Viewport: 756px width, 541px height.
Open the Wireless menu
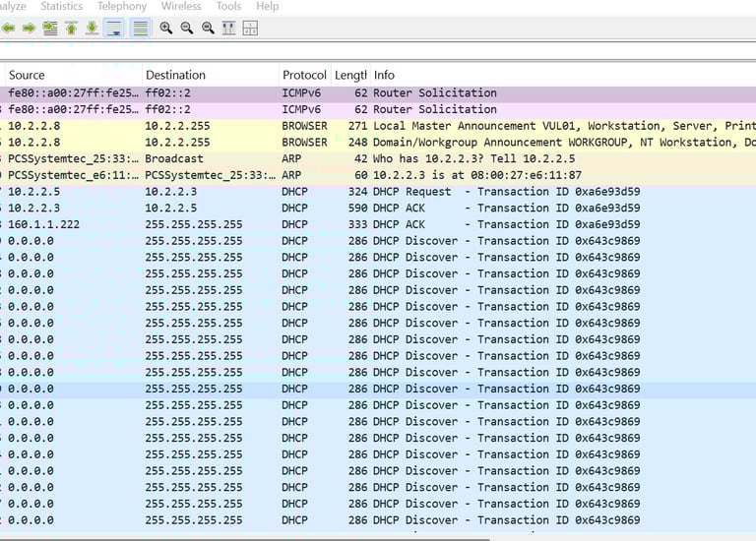181,6
